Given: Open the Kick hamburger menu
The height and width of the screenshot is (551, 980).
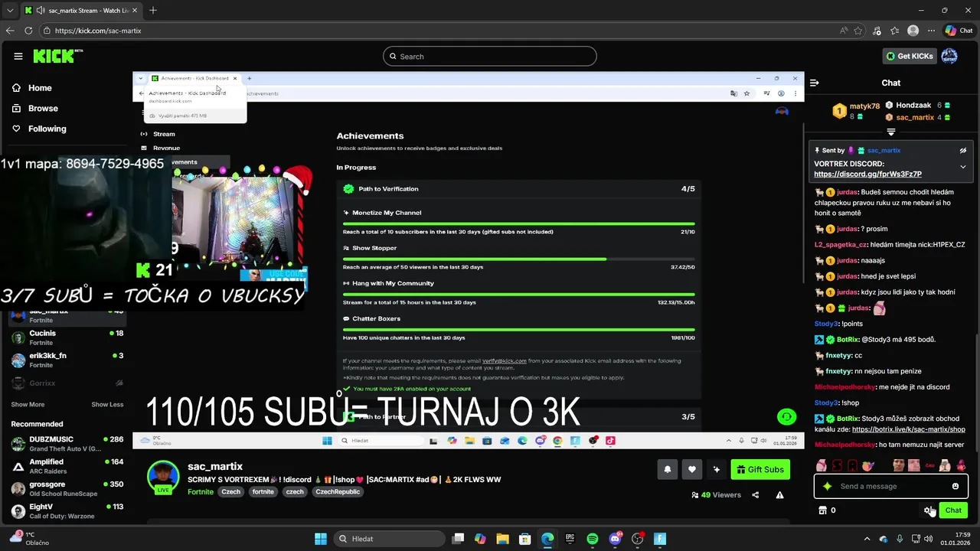Looking at the screenshot, I should pos(18,56).
